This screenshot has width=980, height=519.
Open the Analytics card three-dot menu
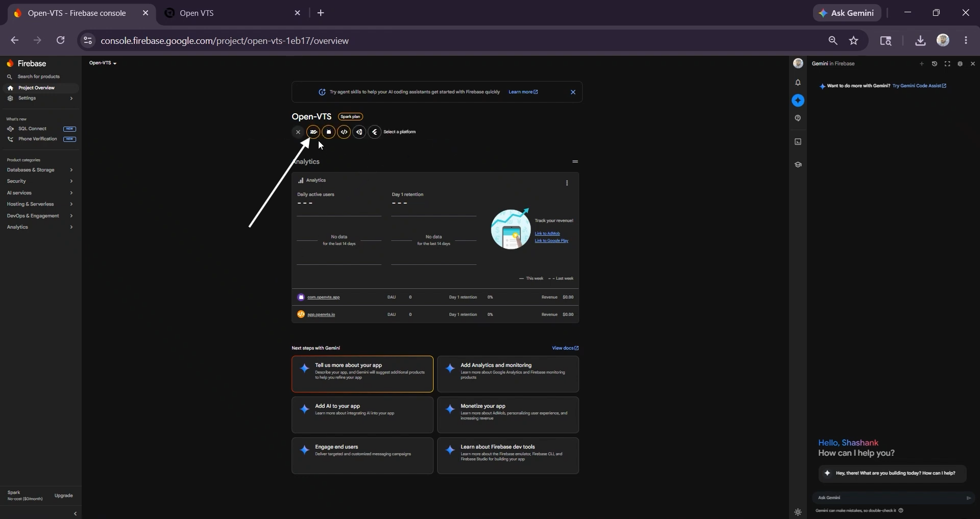tap(567, 183)
